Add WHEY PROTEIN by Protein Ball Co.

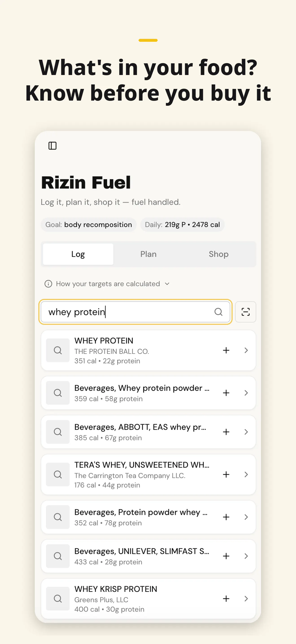pos(226,350)
